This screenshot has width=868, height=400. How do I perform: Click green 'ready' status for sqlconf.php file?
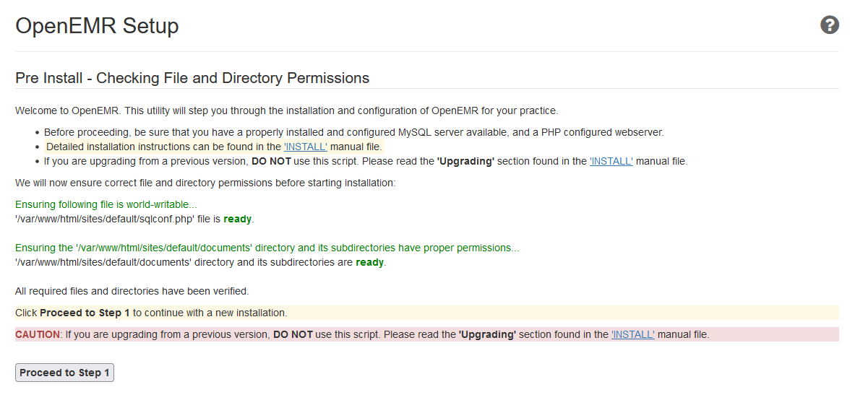pyautogui.click(x=238, y=219)
